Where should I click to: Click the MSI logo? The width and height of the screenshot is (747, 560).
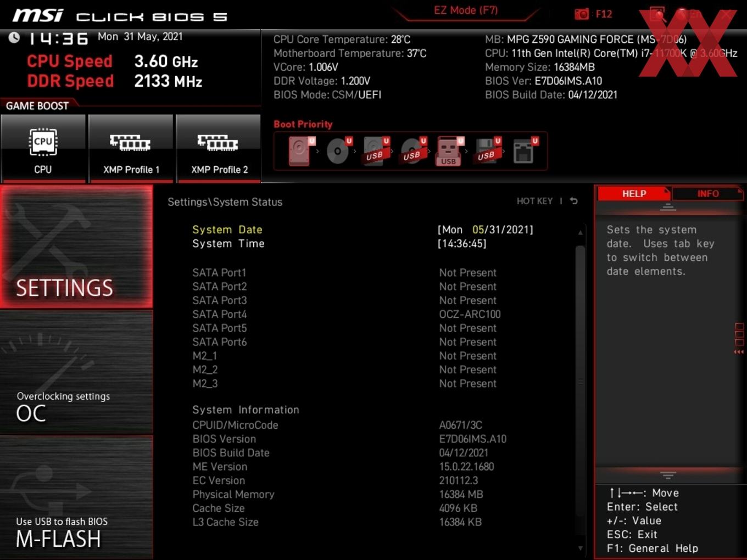click(x=37, y=15)
